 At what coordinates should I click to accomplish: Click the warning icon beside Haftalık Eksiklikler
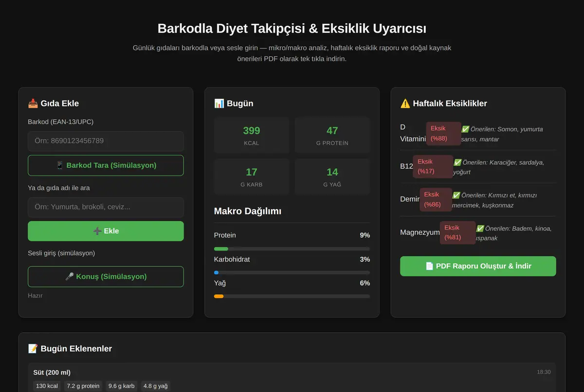pyautogui.click(x=405, y=103)
